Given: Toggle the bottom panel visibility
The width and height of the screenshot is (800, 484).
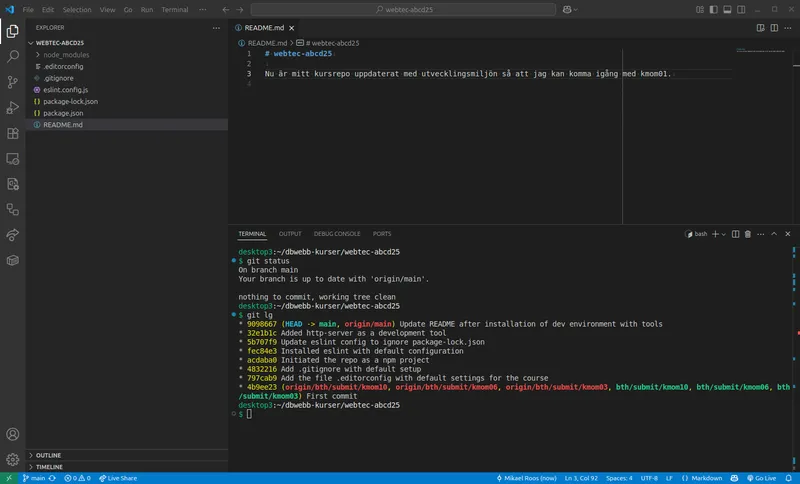Looking at the screenshot, I should (727, 9).
